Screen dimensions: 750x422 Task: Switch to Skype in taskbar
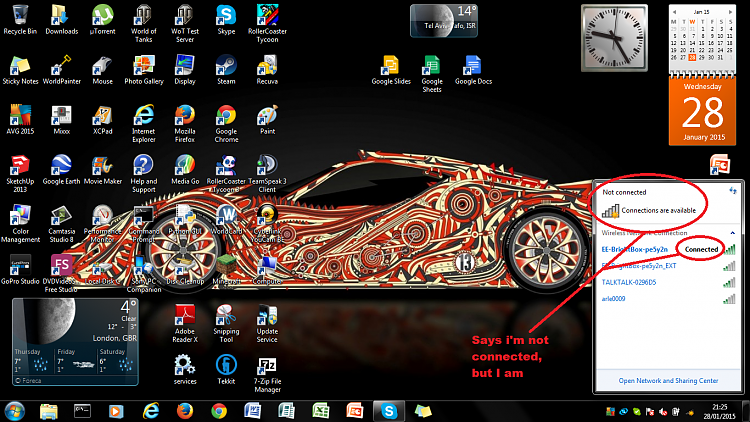click(388, 411)
